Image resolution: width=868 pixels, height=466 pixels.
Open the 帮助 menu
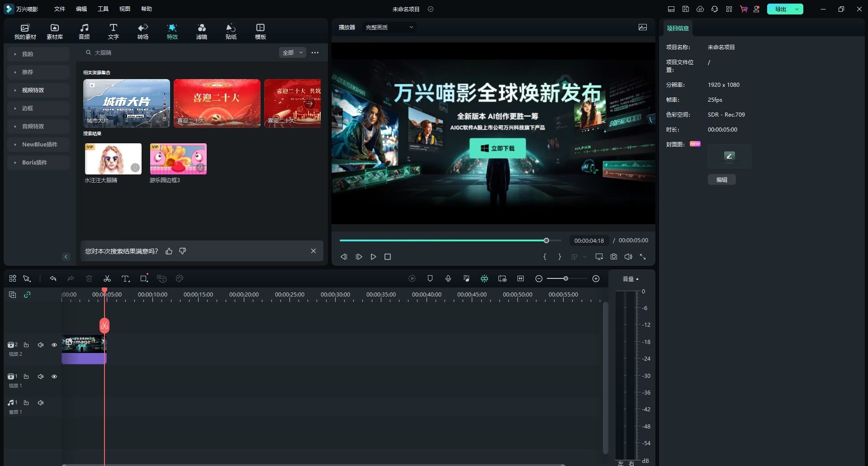coord(147,9)
